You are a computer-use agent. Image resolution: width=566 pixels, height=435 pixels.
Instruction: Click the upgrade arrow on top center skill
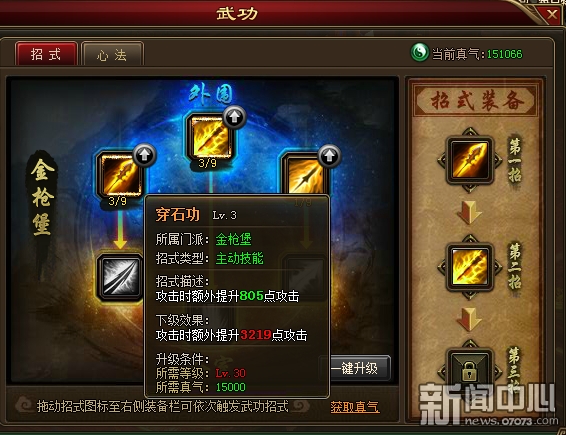pyautogui.click(x=235, y=117)
